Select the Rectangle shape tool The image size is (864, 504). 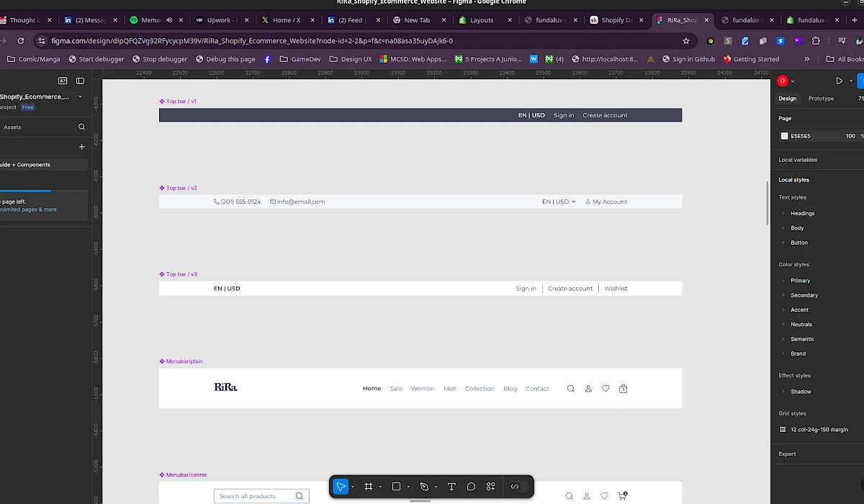(x=397, y=487)
